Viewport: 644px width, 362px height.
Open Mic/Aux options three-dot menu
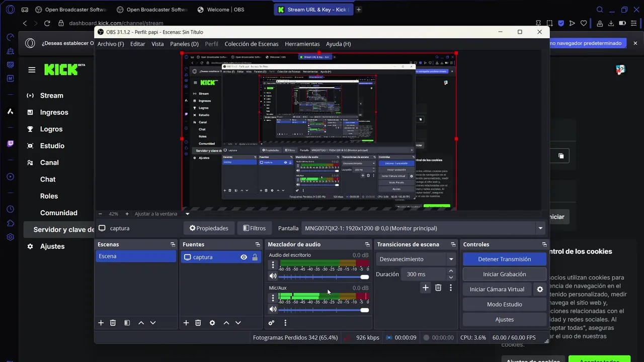(x=273, y=298)
